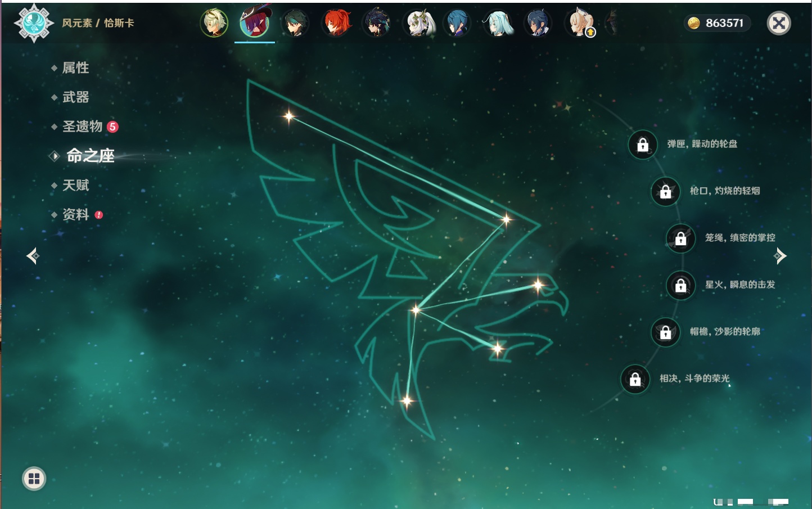Choose the light-aqua twin-tail character avatar

[498, 23]
